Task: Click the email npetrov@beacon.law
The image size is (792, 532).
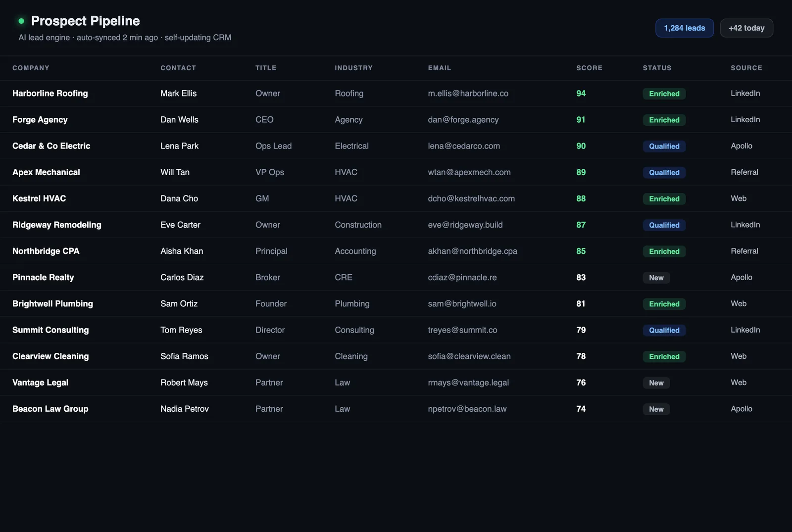Action: (x=467, y=409)
